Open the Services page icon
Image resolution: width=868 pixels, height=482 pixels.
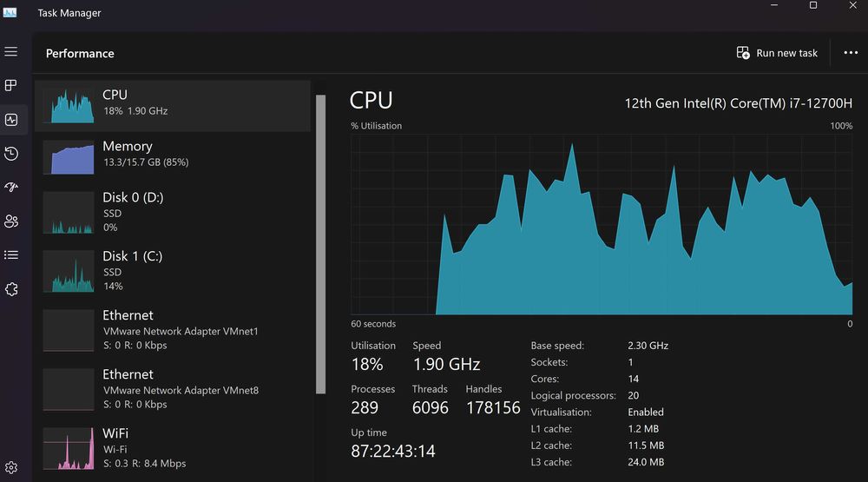(x=11, y=289)
